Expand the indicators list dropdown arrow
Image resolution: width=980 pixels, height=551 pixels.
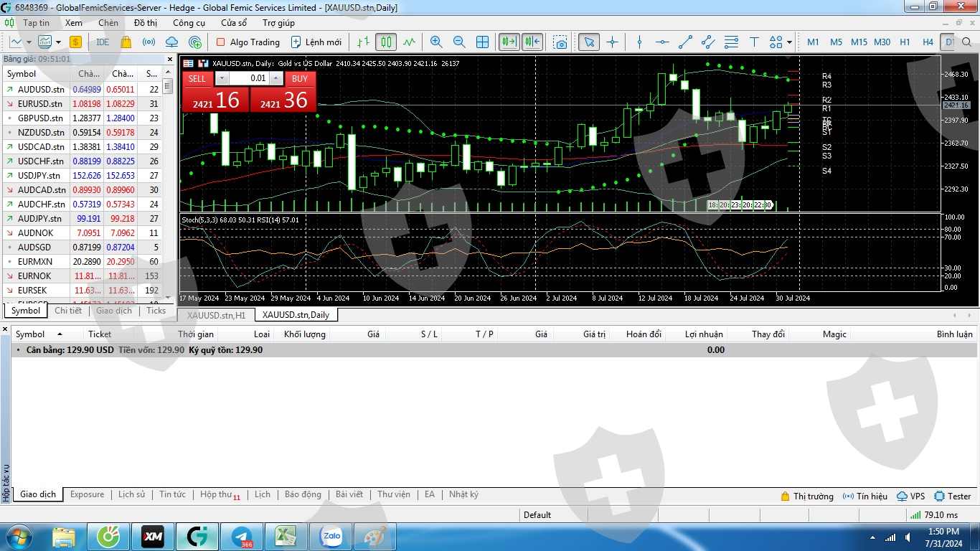(58, 42)
